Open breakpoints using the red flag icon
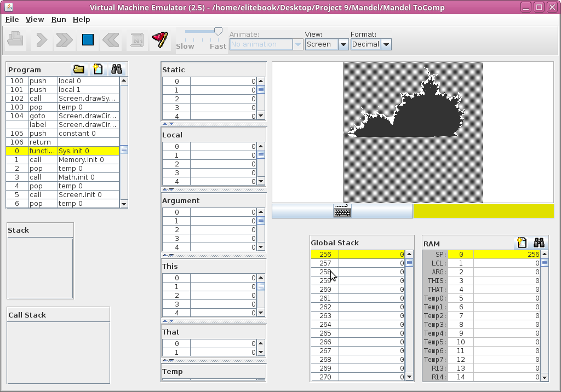The height and width of the screenshot is (392, 561). coord(160,39)
